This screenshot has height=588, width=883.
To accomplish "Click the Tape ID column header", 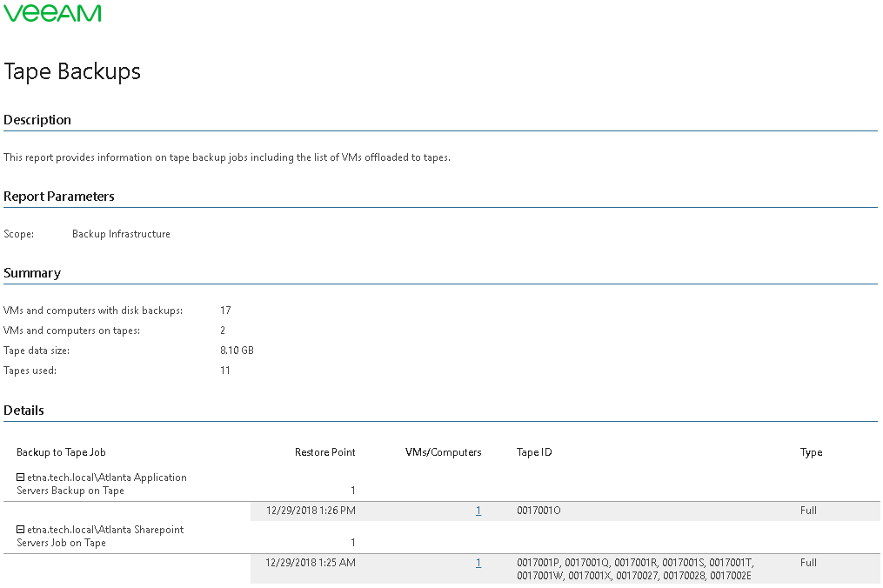I will 534,452.
